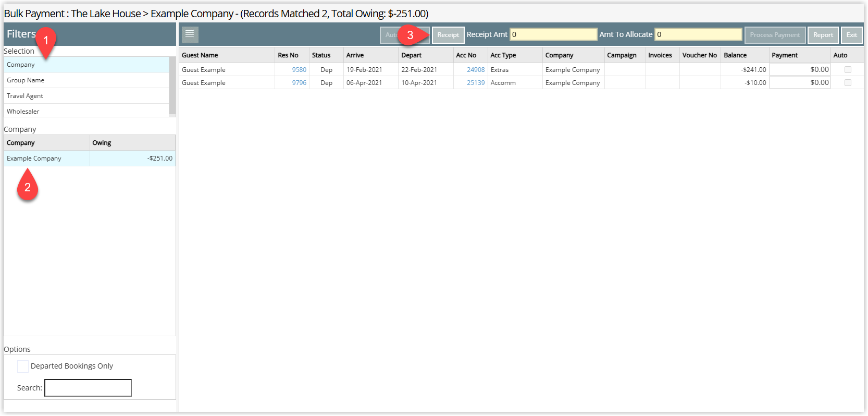Select Example Company row in Company filter
The image size is (868, 416).
pyautogui.click(x=90, y=158)
